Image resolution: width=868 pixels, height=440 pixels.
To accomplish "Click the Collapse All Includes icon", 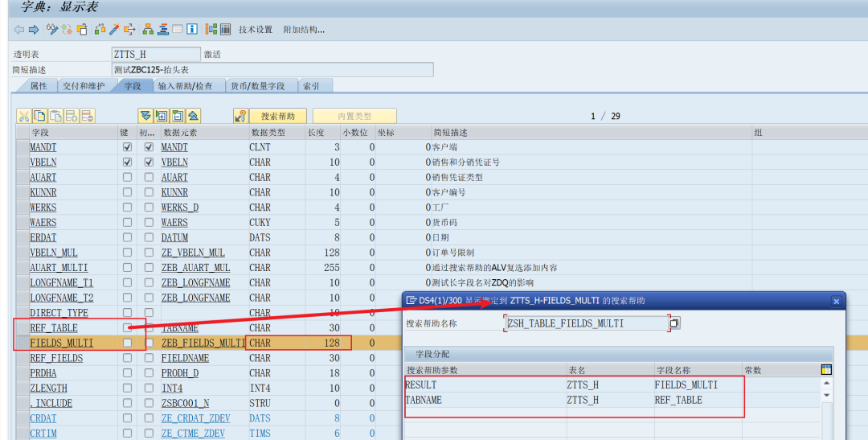I will [x=193, y=116].
